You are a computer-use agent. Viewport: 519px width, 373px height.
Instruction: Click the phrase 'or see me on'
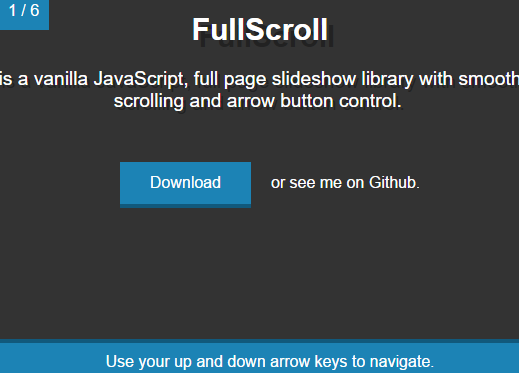coord(317,183)
